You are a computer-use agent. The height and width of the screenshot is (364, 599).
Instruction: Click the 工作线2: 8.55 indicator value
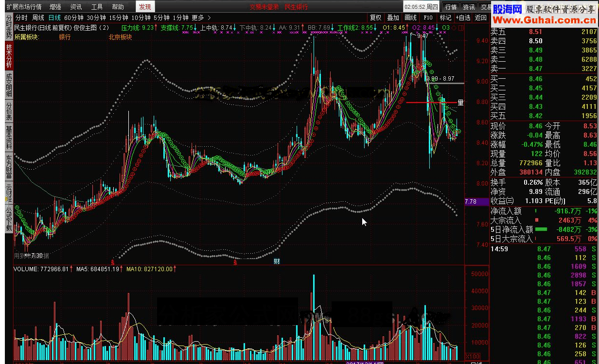click(x=357, y=28)
